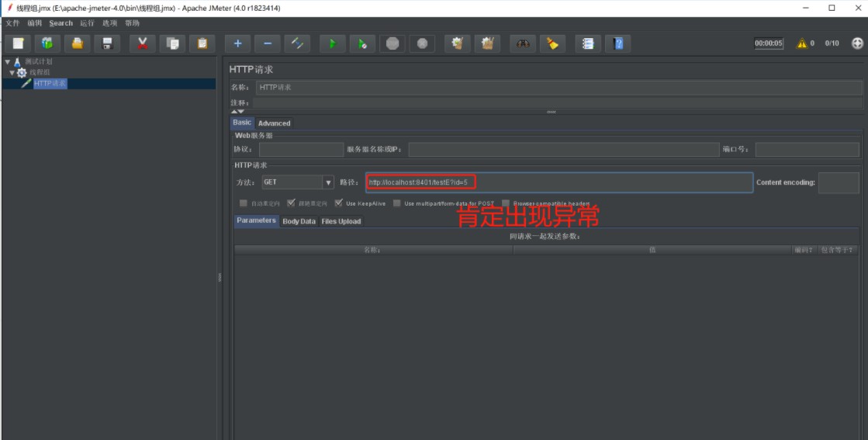This screenshot has width=868, height=440.
Task: Start the test with green play icon
Action: click(333, 43)
